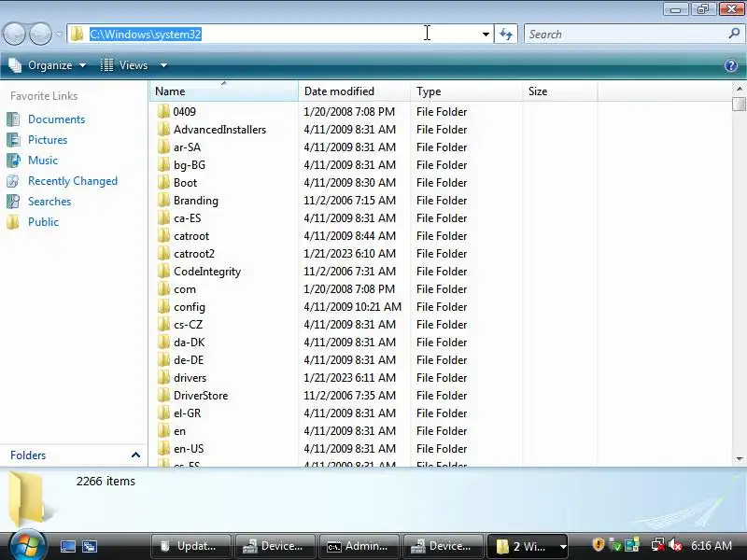Click the Forward navigation button
The image size is (747, 560).
point(40,34)
